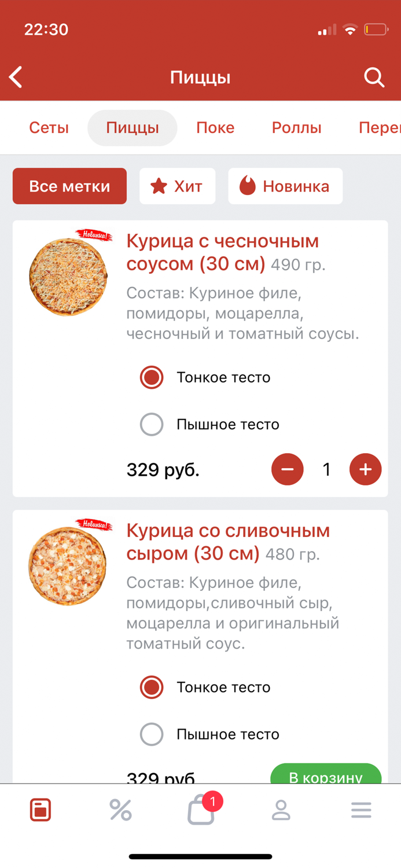This screenshot has width=401, height=868.
Task: Apply the Новинка flame filter
Action: click(x=285, y=186)
